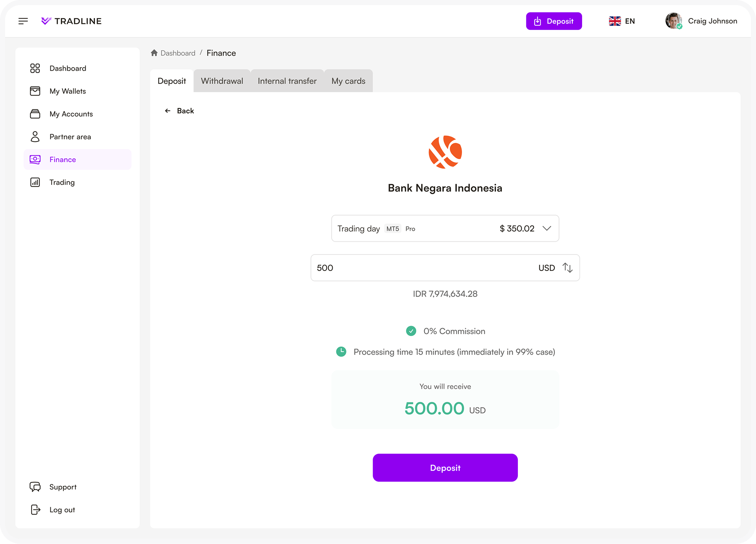Click the Trading chart icon
Screen dimensions: 756x544
(x=35, y=182)
